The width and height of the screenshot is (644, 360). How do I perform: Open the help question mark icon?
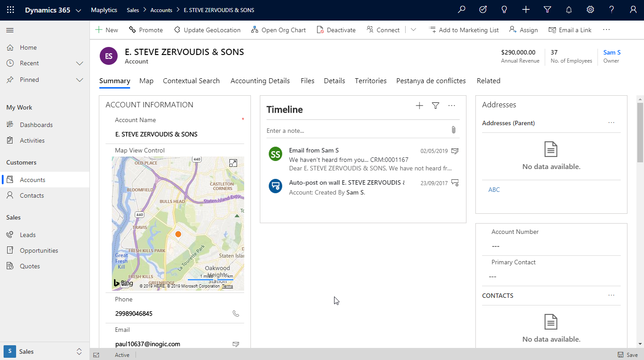(612, 10)
